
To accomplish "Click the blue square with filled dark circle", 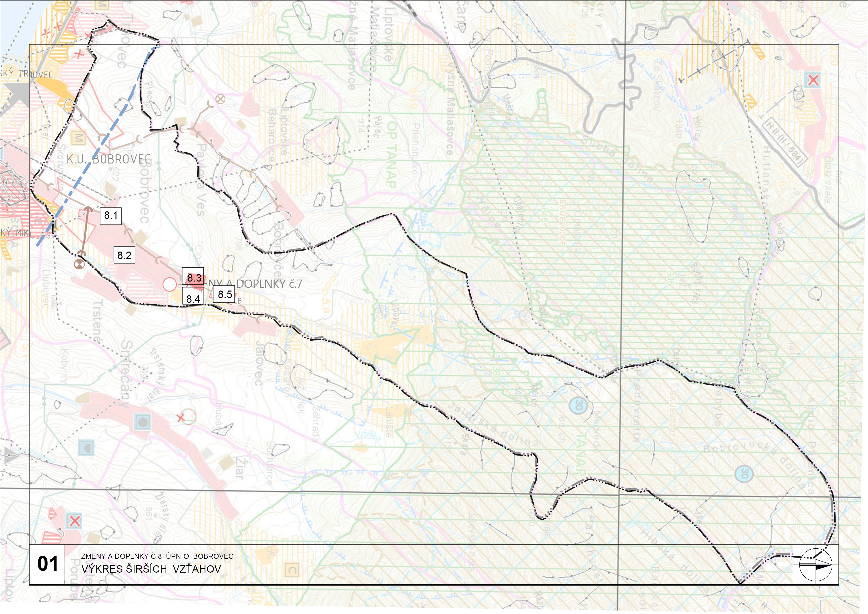I will (142, 421).
